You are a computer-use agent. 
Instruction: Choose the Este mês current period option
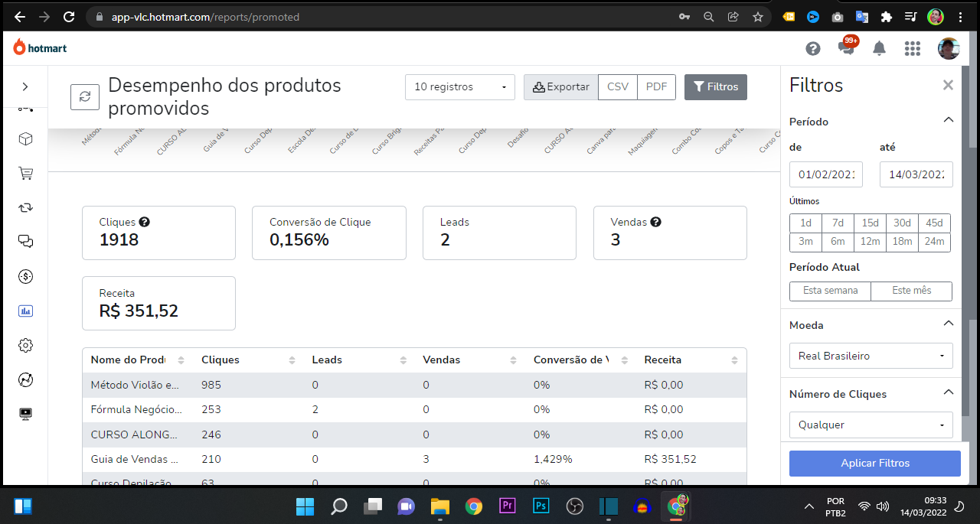click(911, 291)
